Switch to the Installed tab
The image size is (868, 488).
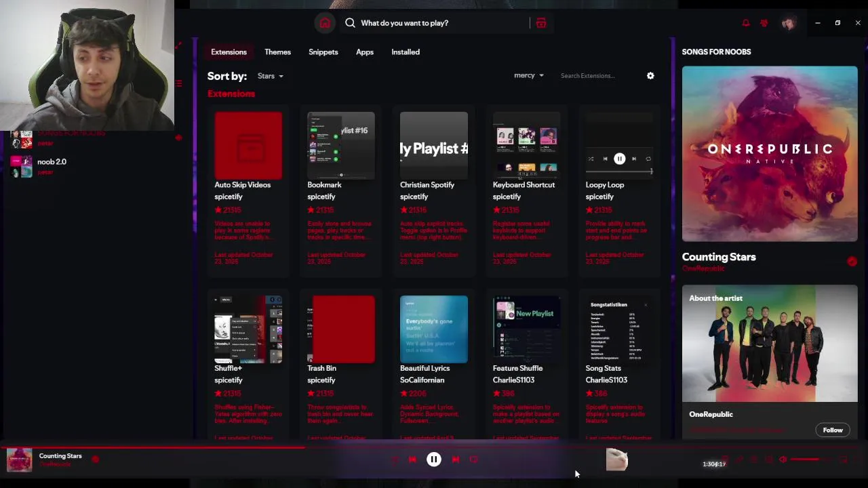[x=406, y=52]
